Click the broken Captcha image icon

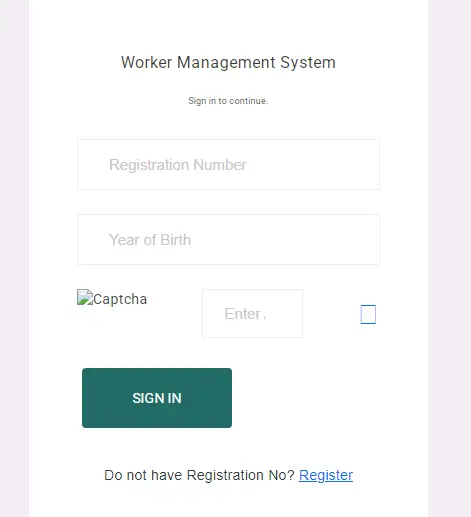85,297
